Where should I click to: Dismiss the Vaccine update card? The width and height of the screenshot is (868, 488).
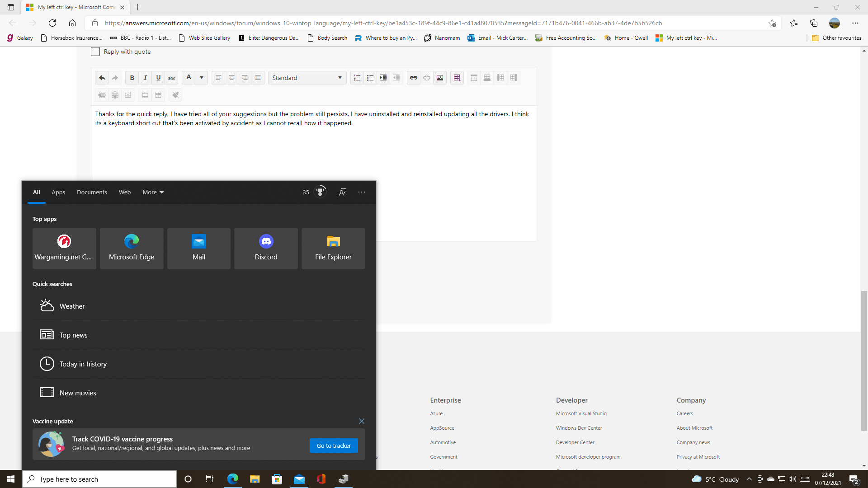[x=362, y=421]
